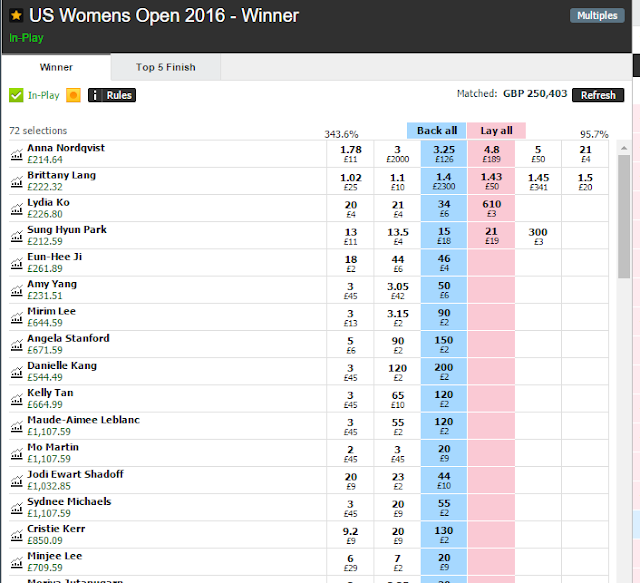640x583 pixels.
Task: Click the Back all header
Action: (437, 131)
